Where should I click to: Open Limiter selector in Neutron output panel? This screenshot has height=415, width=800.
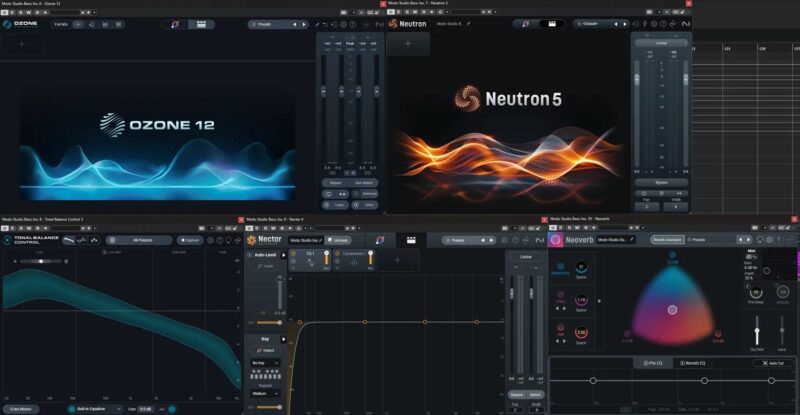tap(661, 43)
